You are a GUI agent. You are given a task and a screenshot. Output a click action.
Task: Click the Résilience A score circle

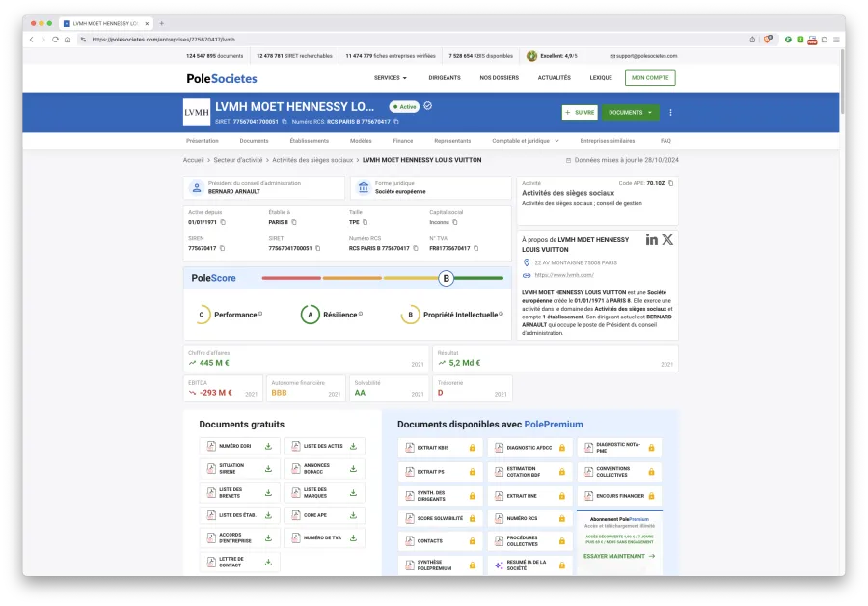point(310,315)
